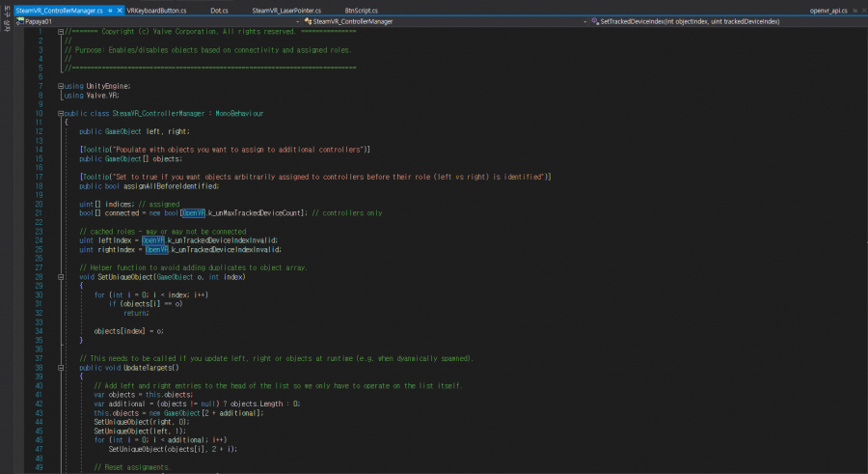Viewport: 868px width, 474px height.
Task: Activate the SteamVR_ControllerManager.cs tab title
Action: click(x=59, y=11)
